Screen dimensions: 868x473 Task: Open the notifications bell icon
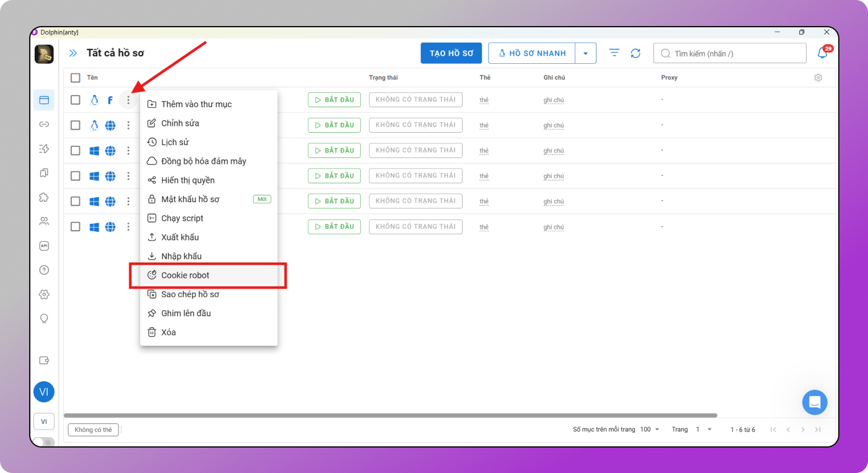(x=822, y=53)
